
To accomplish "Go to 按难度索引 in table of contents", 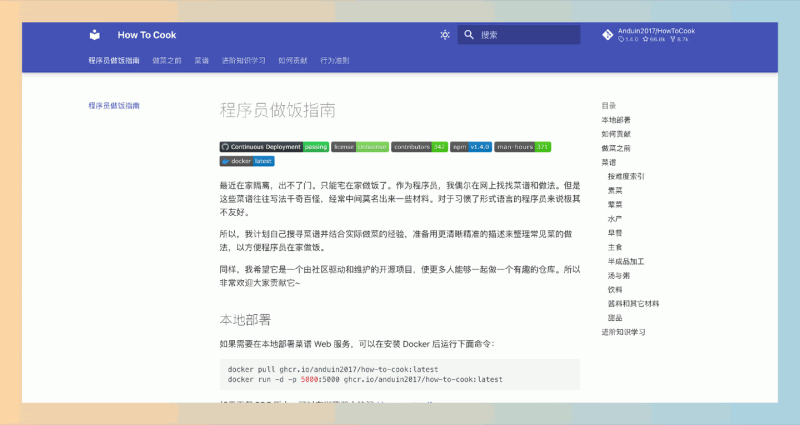I will (x=626, y=177).
